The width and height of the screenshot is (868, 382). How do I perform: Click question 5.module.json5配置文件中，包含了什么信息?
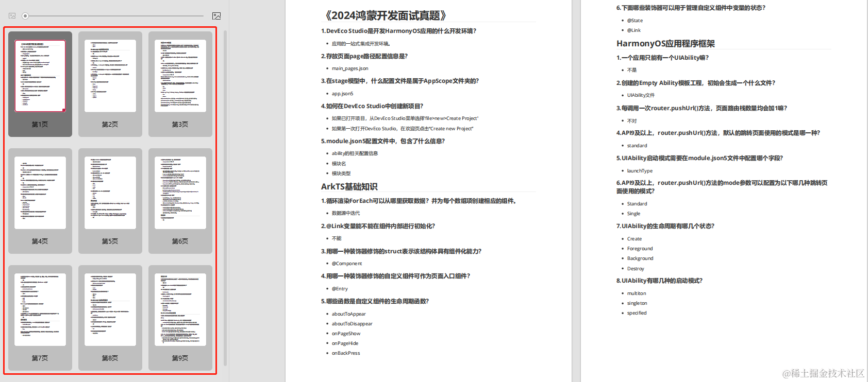click(383, 141)
